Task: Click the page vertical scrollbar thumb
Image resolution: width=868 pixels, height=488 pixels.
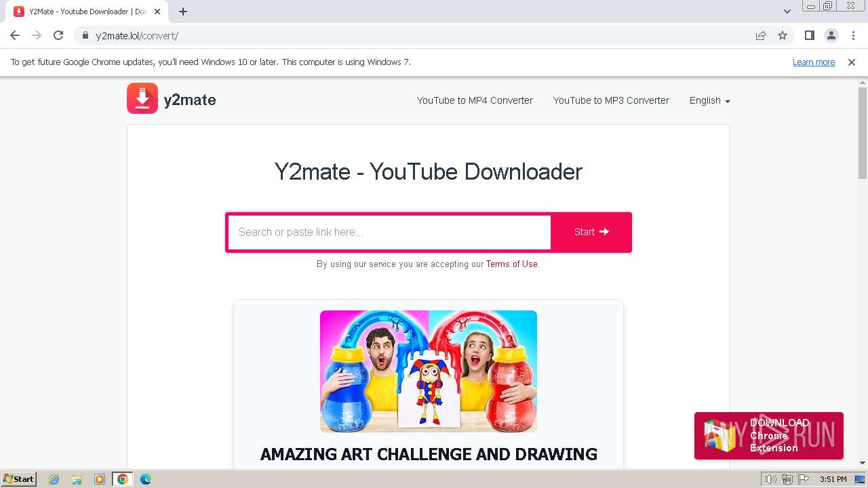Action: pos(863,132)
